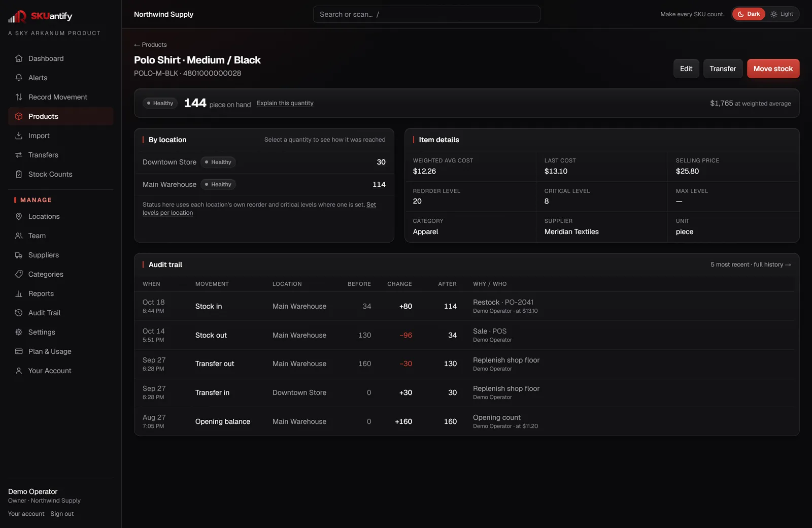The image size is (812, 528).
Task: Click the Reports bar chart icon
Action: tap(19, 293)
